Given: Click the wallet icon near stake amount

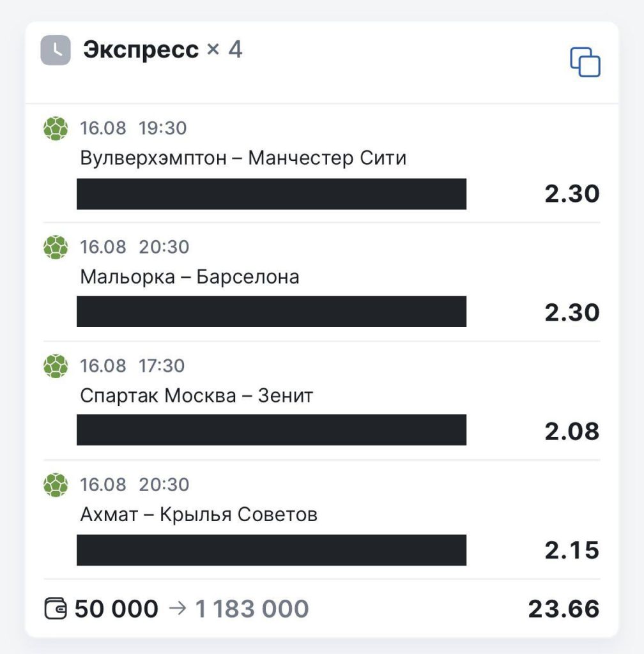Looking at the screenshot, I should (x=56, y=609).
